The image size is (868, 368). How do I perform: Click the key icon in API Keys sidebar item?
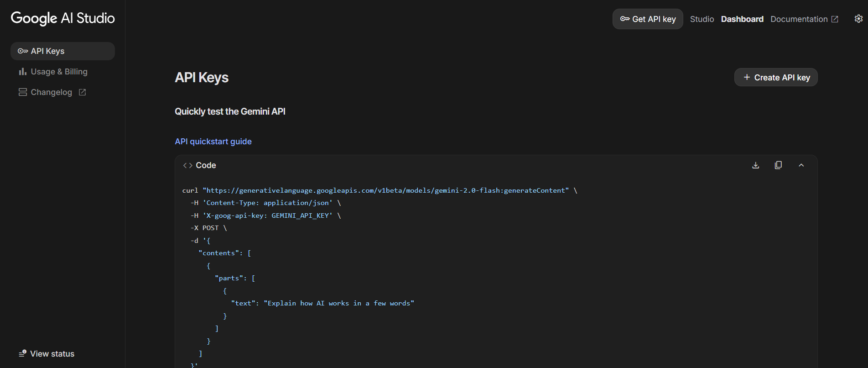pos(23,51)
